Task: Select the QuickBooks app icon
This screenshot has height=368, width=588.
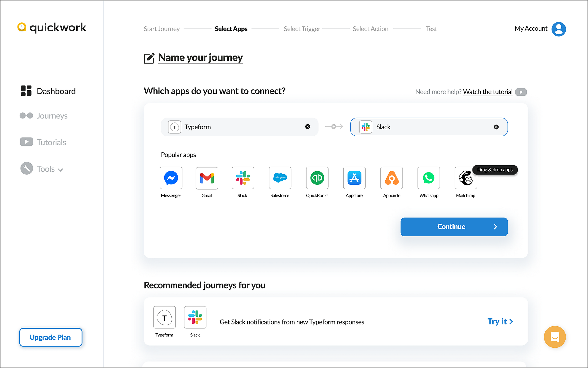Action: [317, 178]
